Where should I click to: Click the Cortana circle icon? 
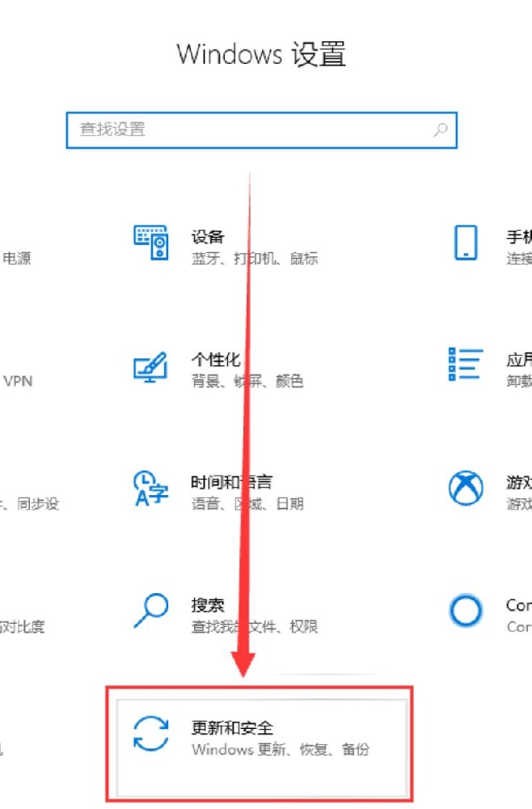tap(466, 610)
